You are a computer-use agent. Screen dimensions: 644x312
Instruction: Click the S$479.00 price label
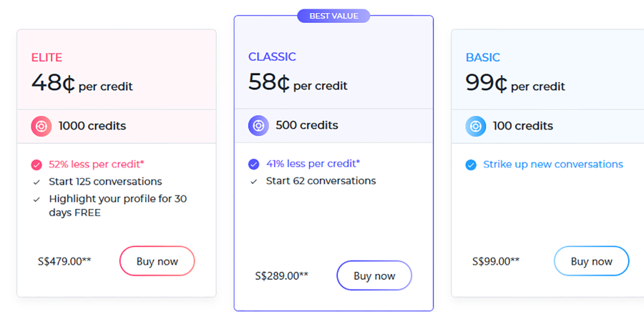64,261
